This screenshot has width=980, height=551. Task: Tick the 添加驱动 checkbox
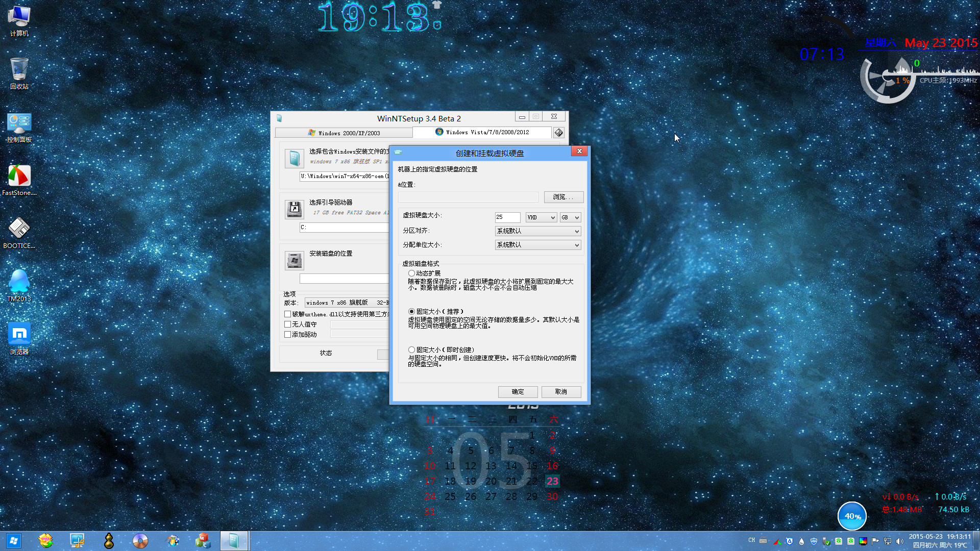point(288,335)
